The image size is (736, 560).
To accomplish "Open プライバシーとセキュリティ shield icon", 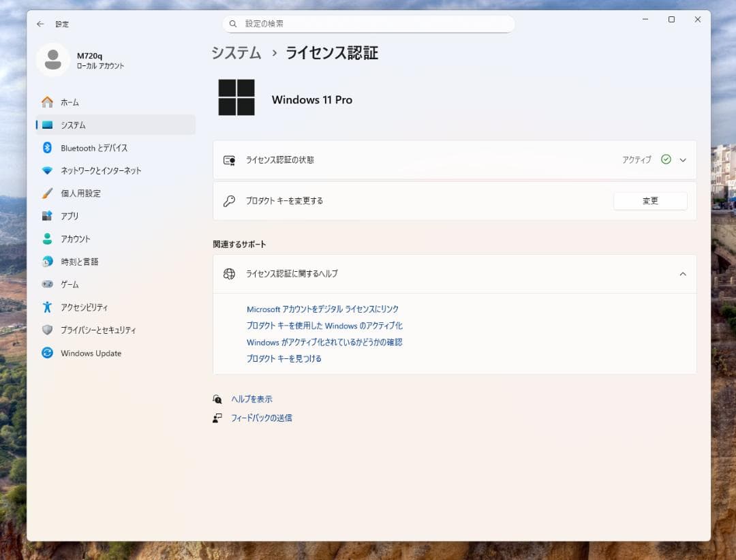I will point(46,330).
